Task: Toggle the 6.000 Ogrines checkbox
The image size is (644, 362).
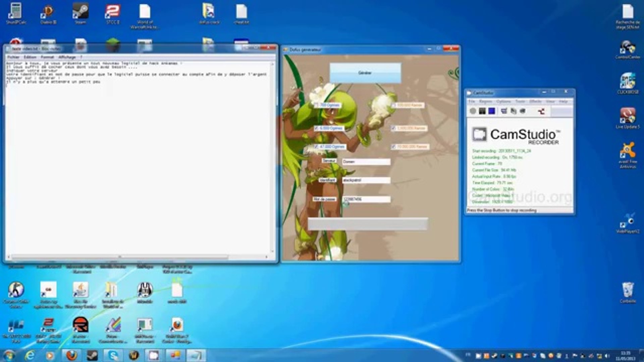Action: pyautogui.click(x=316, y=128)
